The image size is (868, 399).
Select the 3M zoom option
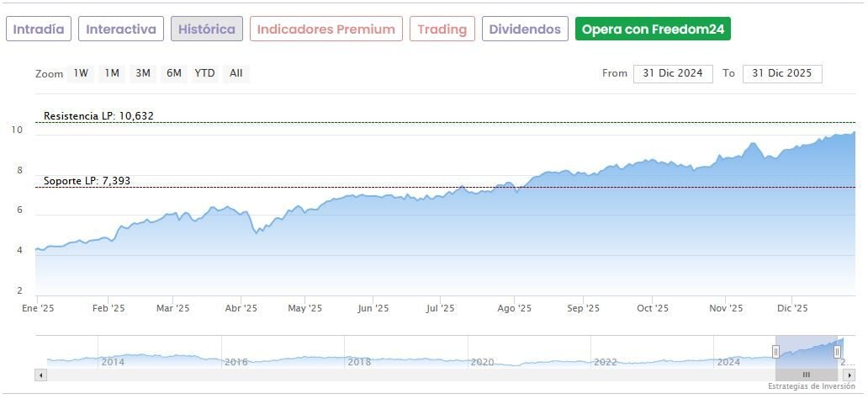click(143, 73)
